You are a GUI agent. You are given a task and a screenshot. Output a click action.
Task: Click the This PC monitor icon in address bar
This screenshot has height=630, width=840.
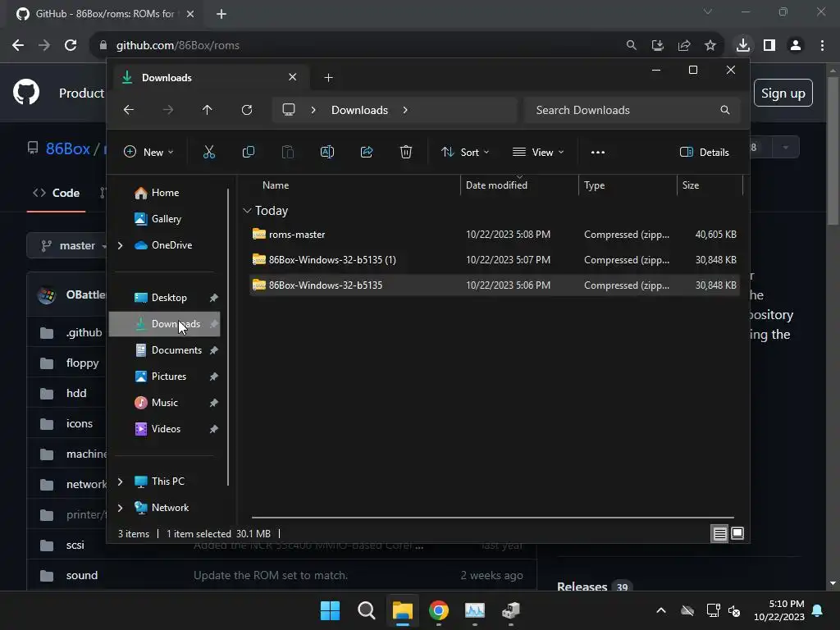click(x=289, y=110)
